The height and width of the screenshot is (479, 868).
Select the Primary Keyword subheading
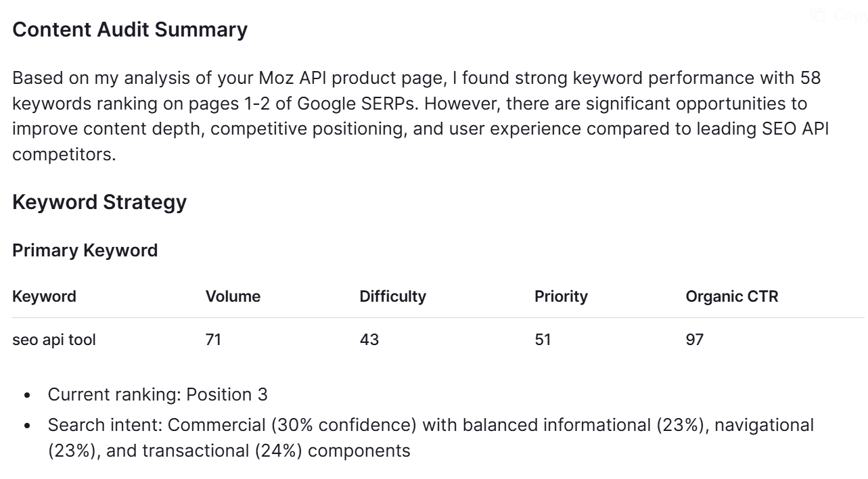pos(85,250)
